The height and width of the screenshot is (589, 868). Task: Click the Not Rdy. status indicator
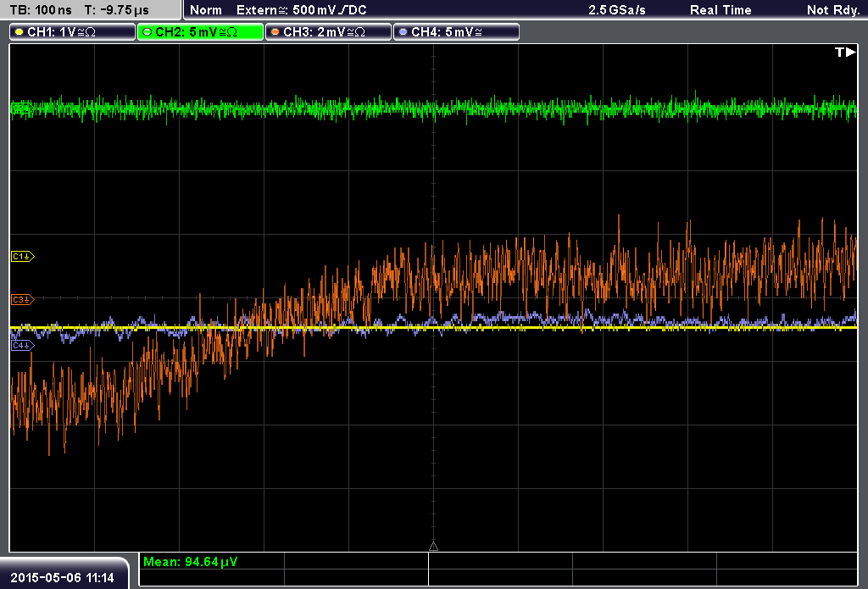click(x=833, y=10)
